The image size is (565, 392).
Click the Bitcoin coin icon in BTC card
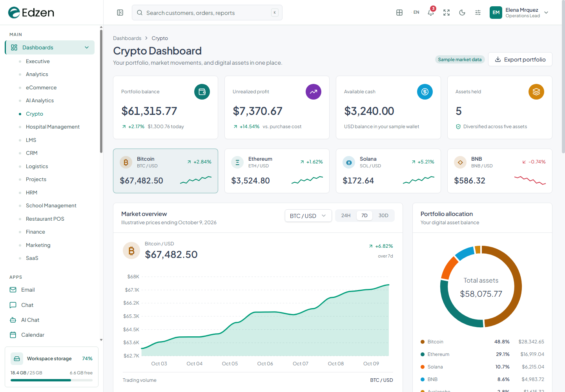[126, 162]
